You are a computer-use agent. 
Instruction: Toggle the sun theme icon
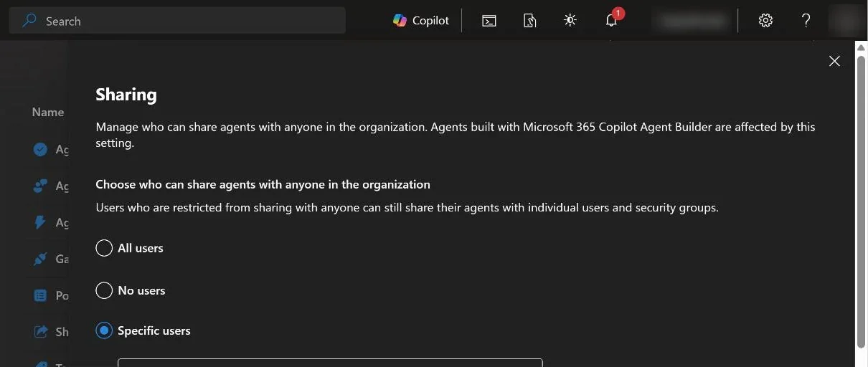click(570, 20)
